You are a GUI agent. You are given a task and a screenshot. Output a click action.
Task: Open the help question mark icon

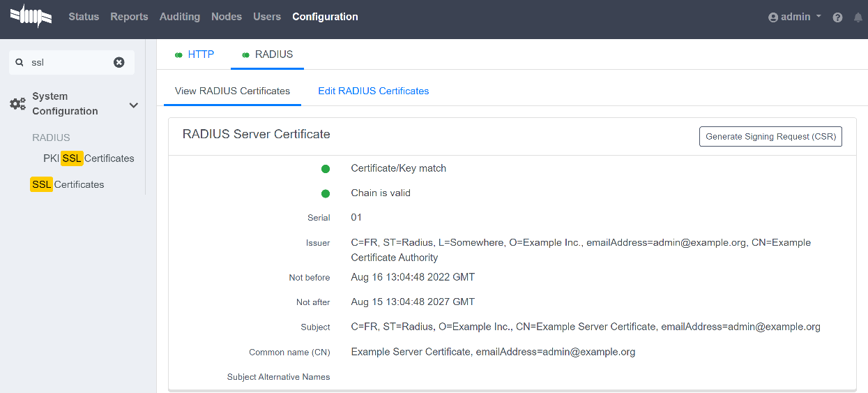point(837,17)
